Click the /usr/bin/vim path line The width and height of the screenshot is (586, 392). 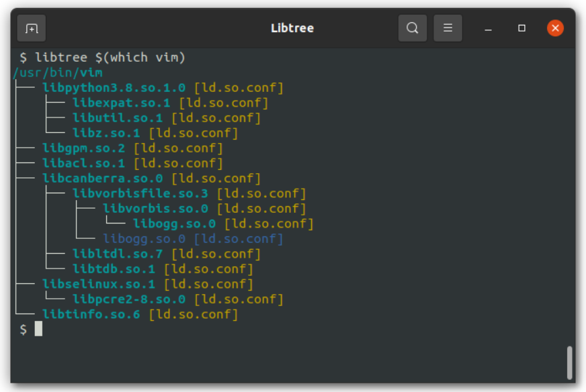pos(58,72)
